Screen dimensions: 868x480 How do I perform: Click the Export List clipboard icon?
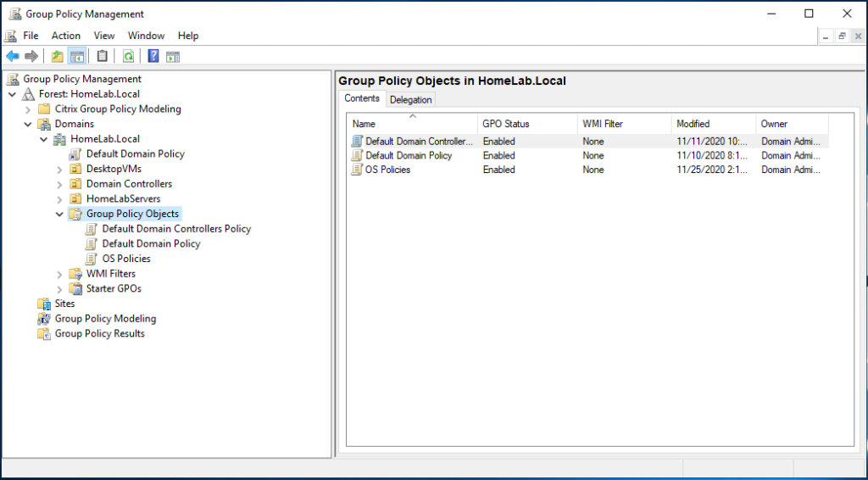pos(102,56)
